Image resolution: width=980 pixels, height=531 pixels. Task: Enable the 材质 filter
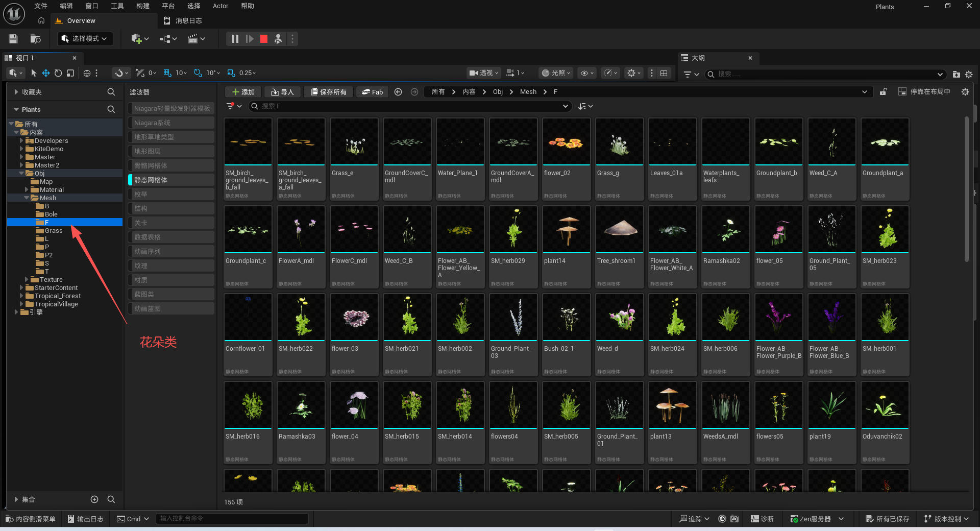(x=171, y=280)
